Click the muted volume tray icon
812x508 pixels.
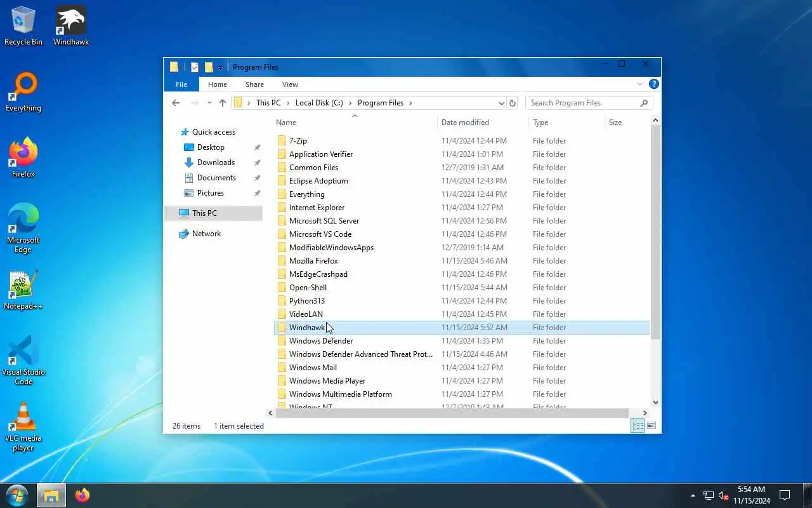tap(723, 495)
